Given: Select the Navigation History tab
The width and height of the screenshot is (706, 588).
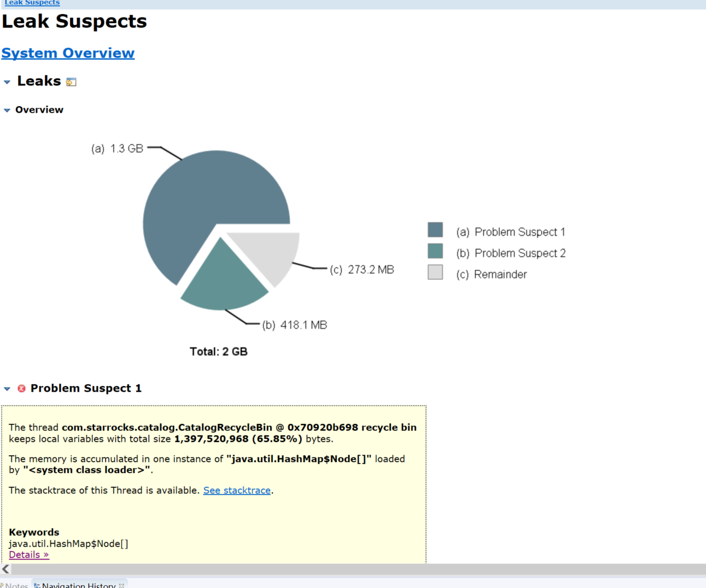Looking at the screenshot, I should [78, 585].
